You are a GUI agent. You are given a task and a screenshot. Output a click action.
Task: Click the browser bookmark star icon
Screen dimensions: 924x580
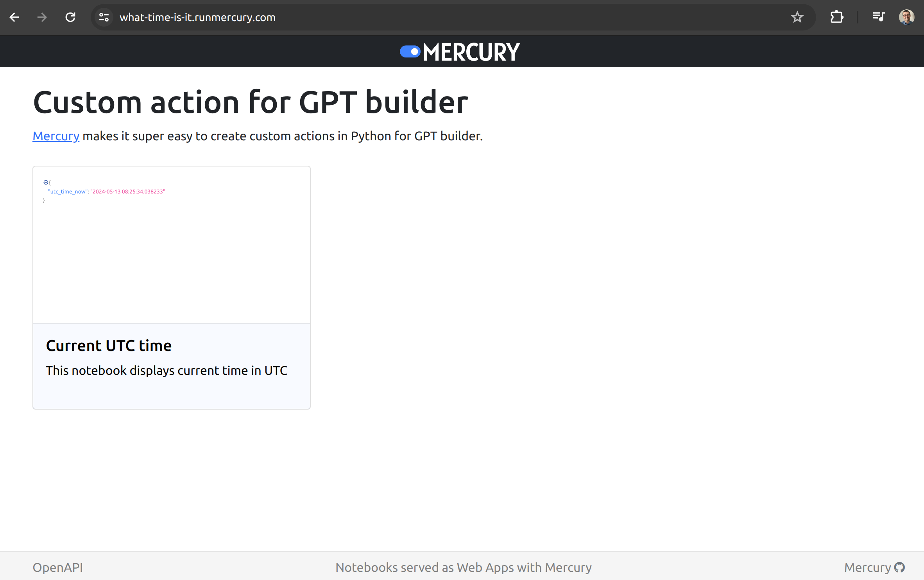(x=798, y=17)
